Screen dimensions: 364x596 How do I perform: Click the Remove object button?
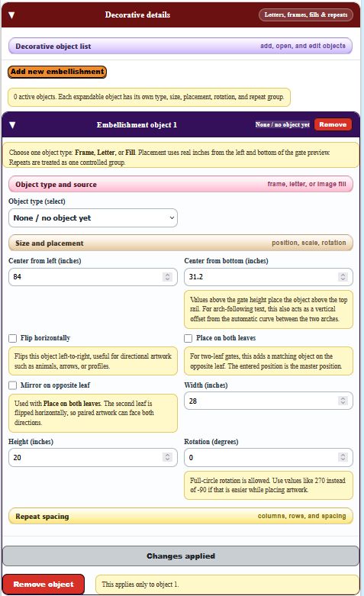pyautogui.click(x=43, y=585)
